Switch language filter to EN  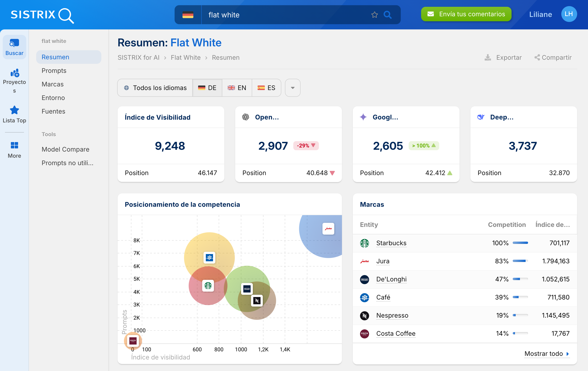click(237, 88)
